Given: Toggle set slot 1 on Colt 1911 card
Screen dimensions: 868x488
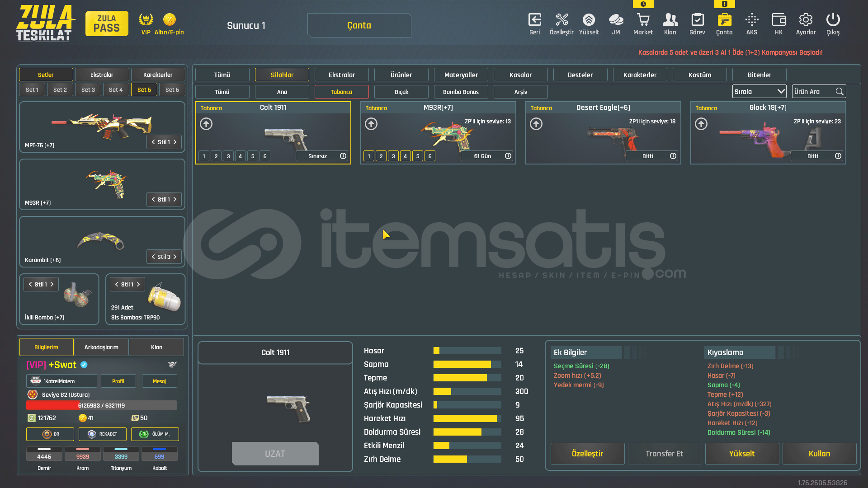Looking at the screenshot, I should (x=204, y=156).
